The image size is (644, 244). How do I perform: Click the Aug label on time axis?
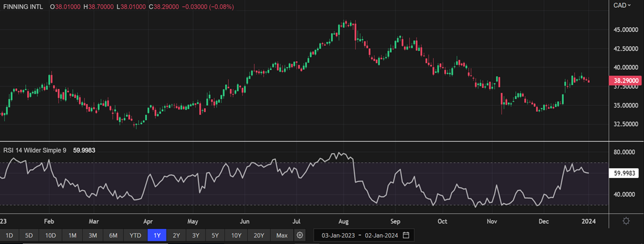point(344,221)
